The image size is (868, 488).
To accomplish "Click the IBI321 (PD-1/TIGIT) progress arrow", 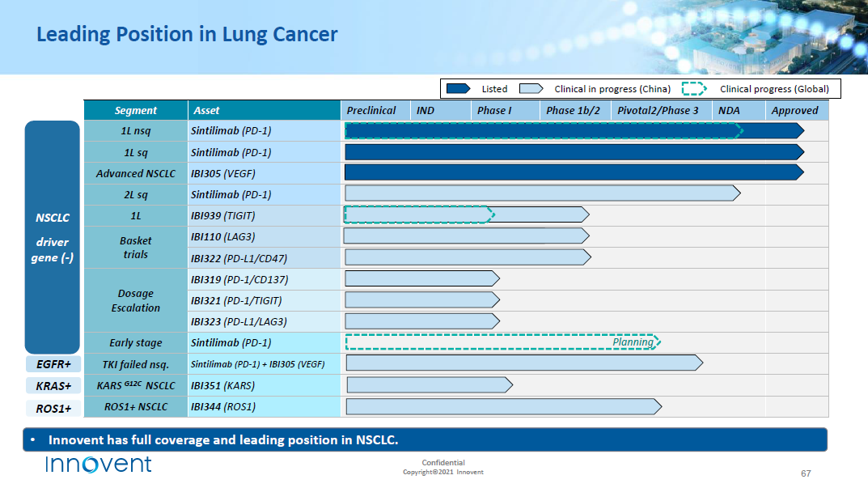I will (x=422, y=299).
